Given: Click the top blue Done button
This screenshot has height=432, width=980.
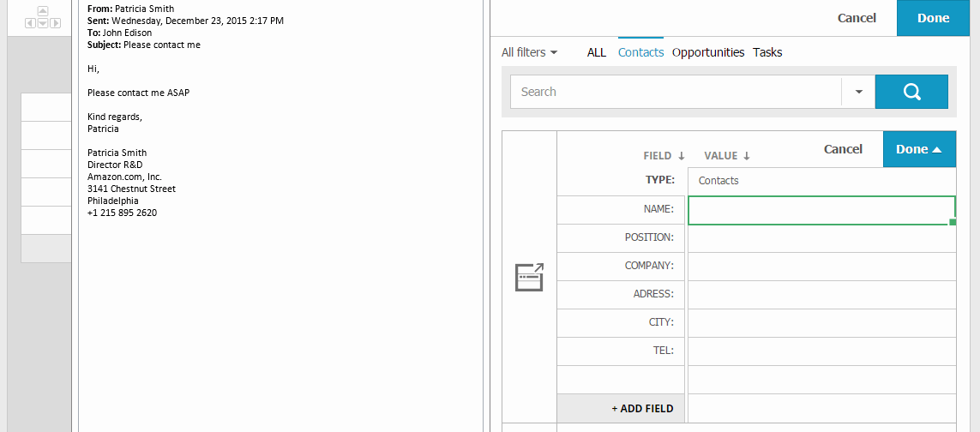Looking at the screenshot, I should point(934,18).
